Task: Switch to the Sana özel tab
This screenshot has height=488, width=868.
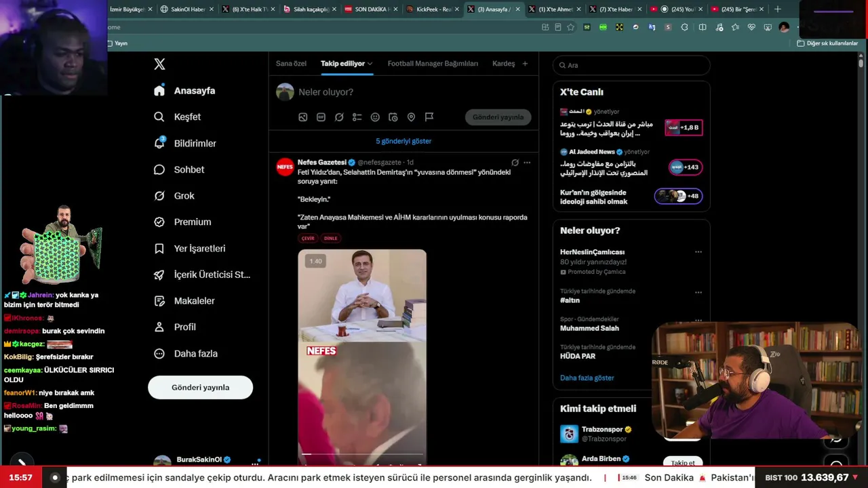Action: (291, 64)
